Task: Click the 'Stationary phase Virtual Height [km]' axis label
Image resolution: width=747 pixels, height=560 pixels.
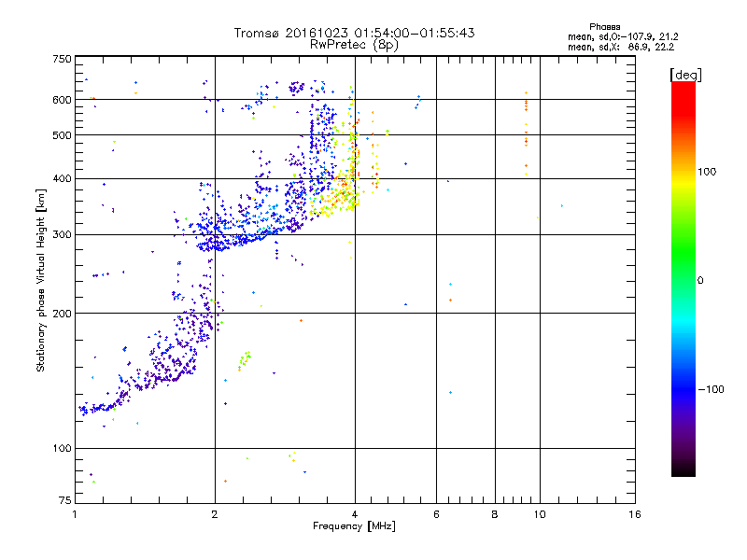Action: 40,280
